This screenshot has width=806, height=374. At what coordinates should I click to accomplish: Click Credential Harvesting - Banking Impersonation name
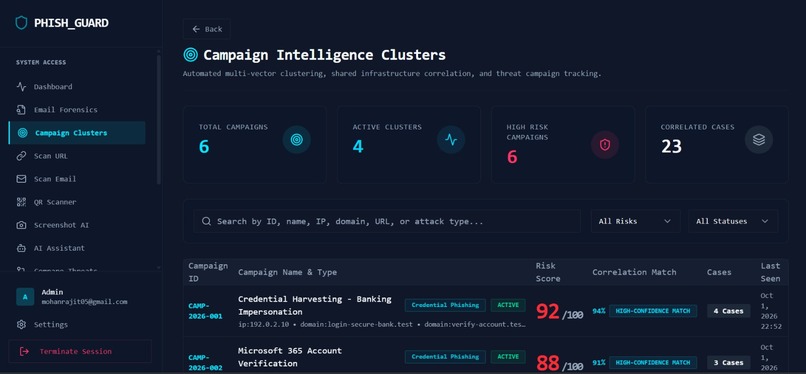315,305
